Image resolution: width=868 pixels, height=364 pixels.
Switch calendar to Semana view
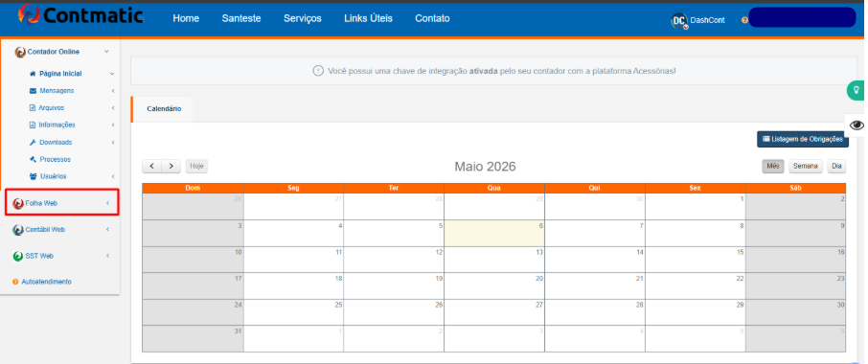[x=806, y=166]
